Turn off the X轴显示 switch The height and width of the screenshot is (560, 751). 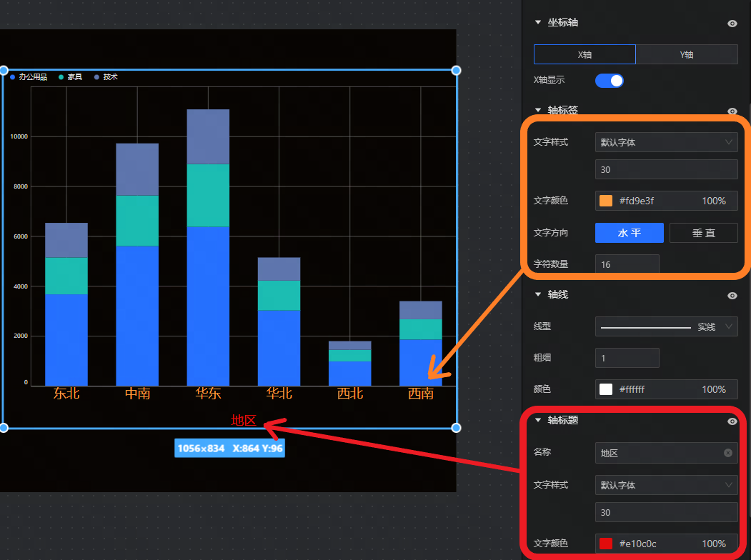coord(609,81)
